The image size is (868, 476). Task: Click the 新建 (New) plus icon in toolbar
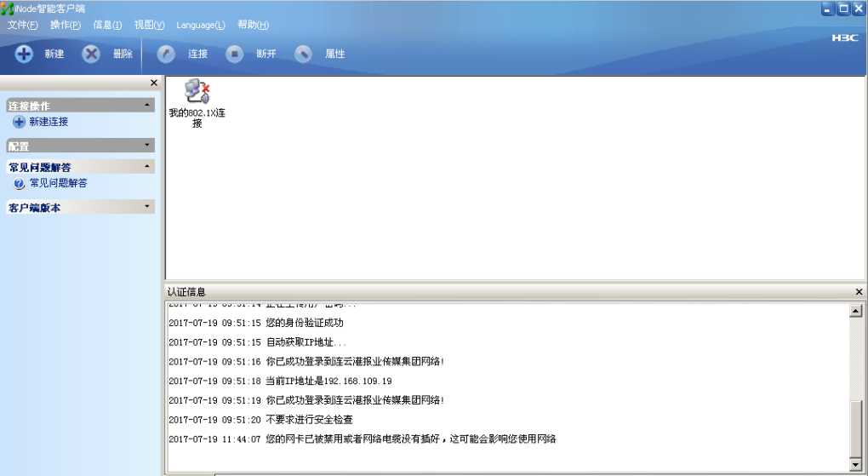click(24, 54)
